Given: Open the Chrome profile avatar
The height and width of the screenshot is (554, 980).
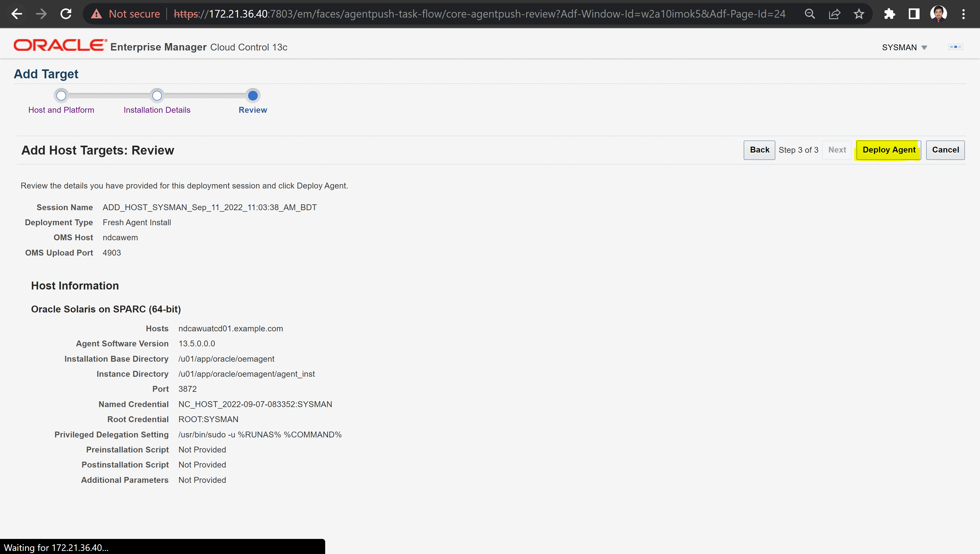Looking at the screenshot, I should click(x=938, y=14).
